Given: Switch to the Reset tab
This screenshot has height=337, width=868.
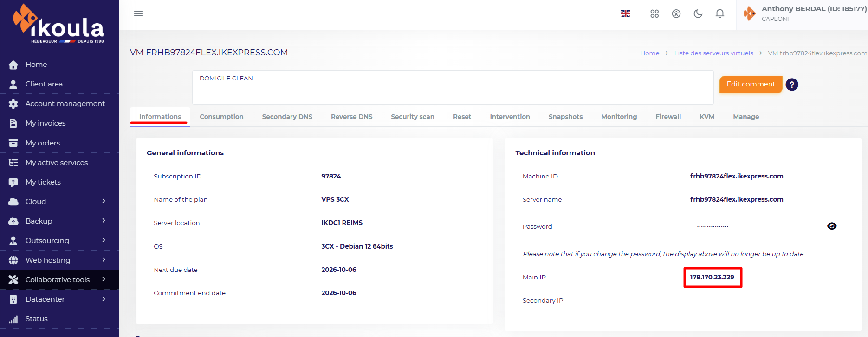Looking at the screenshot, I should (x=462, y=117).
